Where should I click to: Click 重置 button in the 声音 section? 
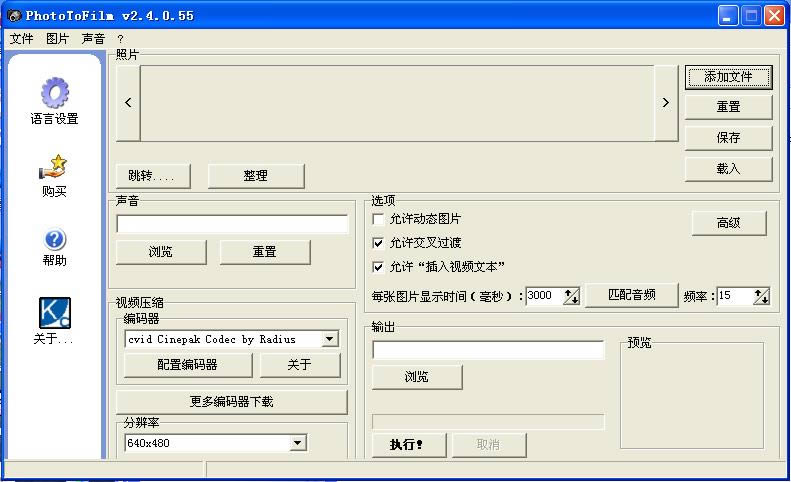coord(265,252)
